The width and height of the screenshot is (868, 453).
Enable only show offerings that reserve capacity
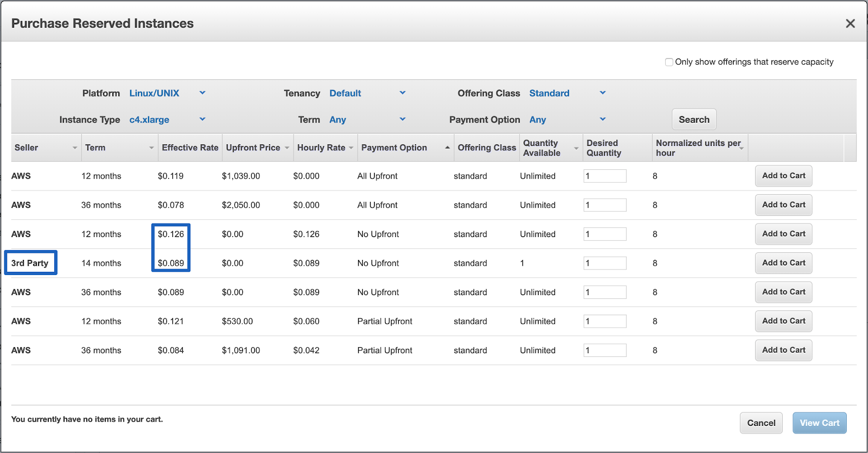(669, 62)
